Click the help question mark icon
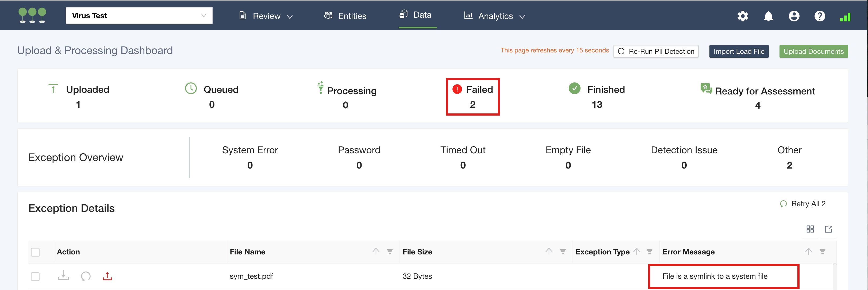 point(820,16)
